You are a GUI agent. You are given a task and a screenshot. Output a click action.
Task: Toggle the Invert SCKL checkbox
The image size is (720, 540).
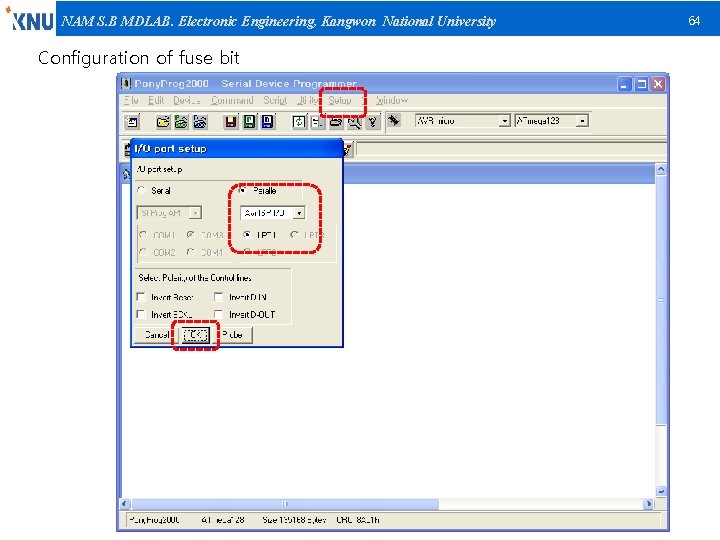141,314
